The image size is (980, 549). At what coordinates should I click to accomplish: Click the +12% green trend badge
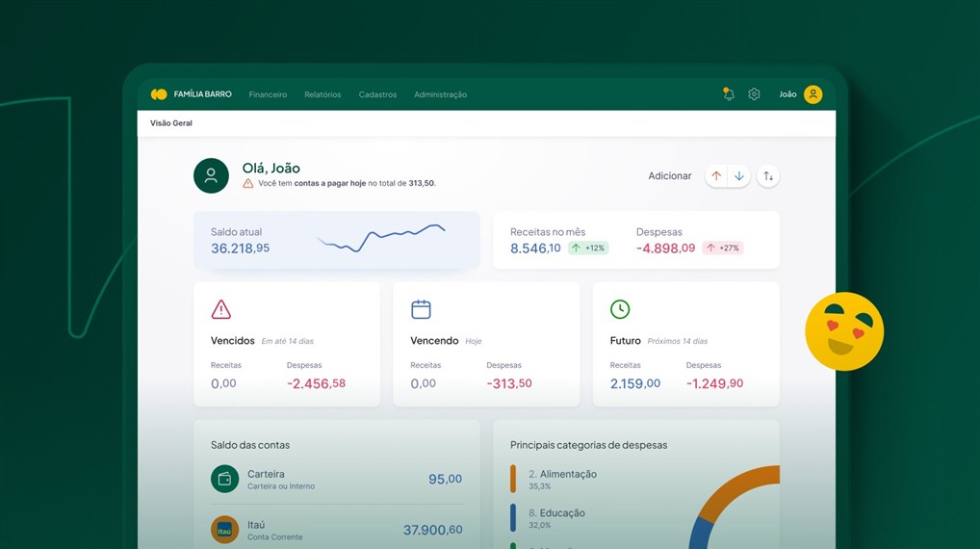point(588,248)
